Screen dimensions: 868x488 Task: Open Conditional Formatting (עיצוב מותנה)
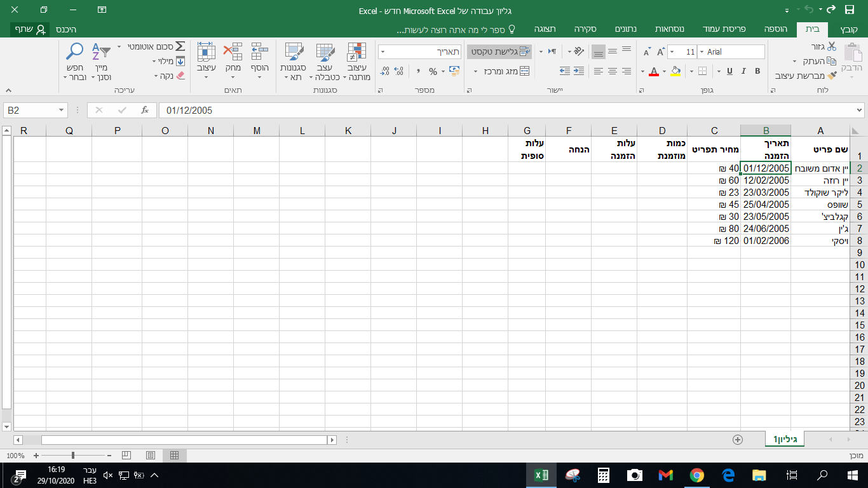pos(358,62)
